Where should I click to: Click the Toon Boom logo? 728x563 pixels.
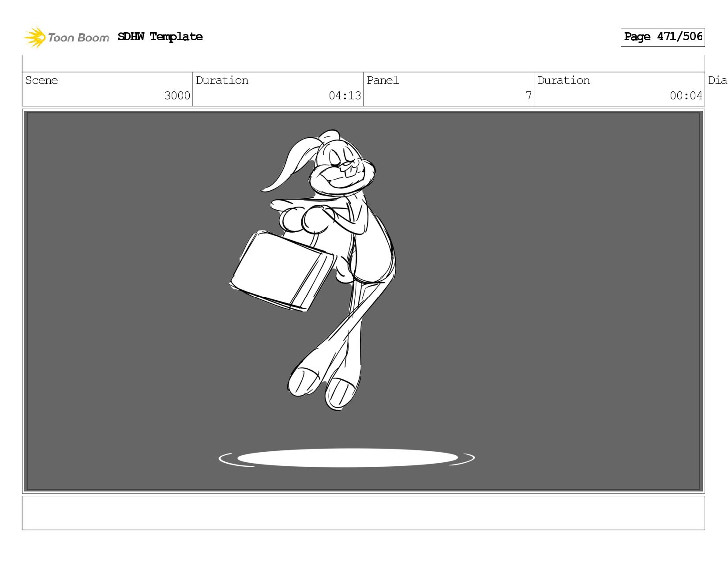click(66, 37)
